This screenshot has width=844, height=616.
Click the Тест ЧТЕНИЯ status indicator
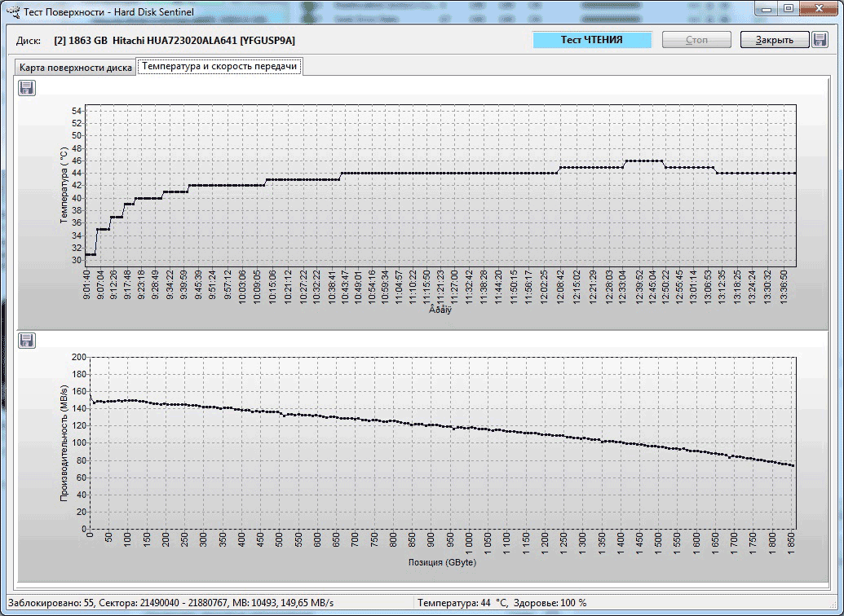point(592,40)
